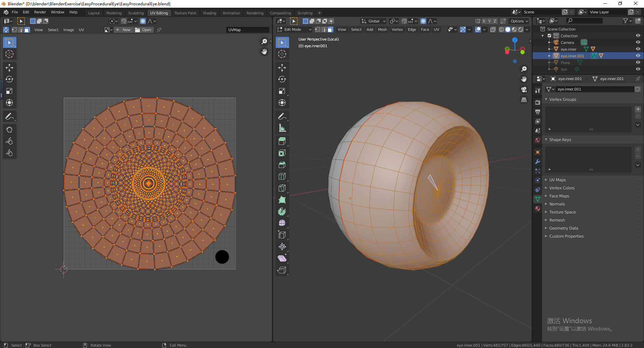This screenshot has width=644, height=348.
Task: Expand the Geometry Data panel
Action: coord(563,228)
